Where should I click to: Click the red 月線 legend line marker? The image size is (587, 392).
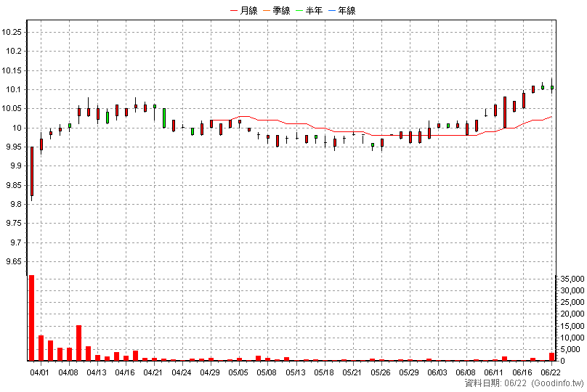(234, 11)
